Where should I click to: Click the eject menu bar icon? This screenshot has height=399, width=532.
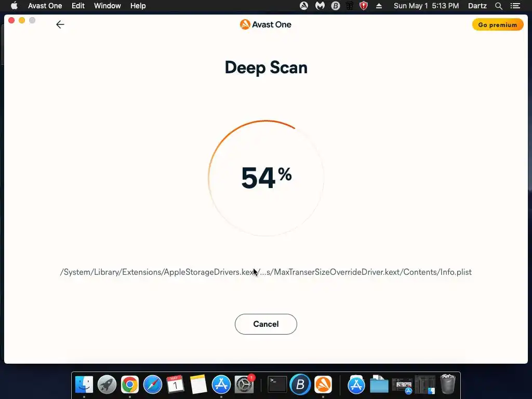click(x=379, y=6)
